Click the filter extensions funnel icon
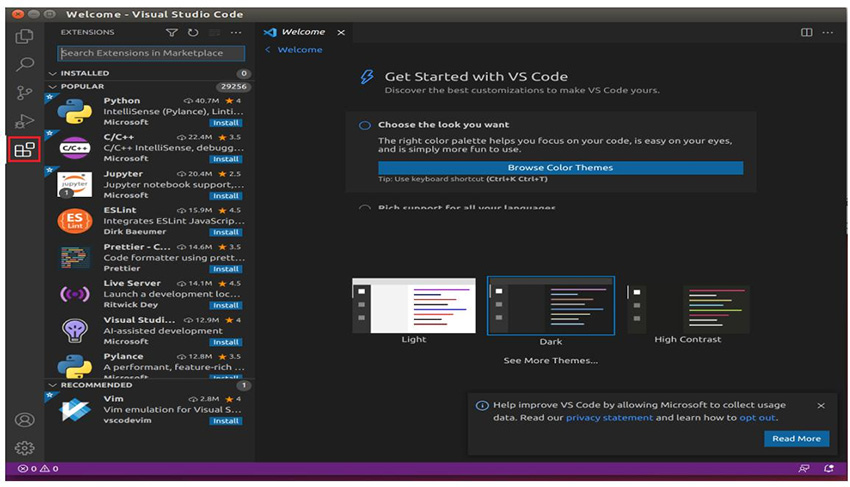 coord(172,33)
